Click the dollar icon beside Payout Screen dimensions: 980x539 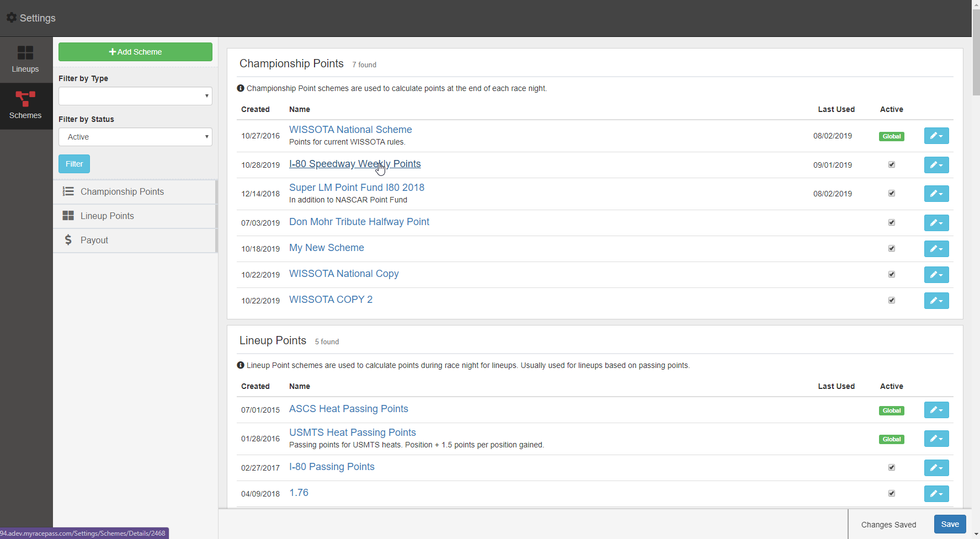pyautogui.click(x=68, y=240)
